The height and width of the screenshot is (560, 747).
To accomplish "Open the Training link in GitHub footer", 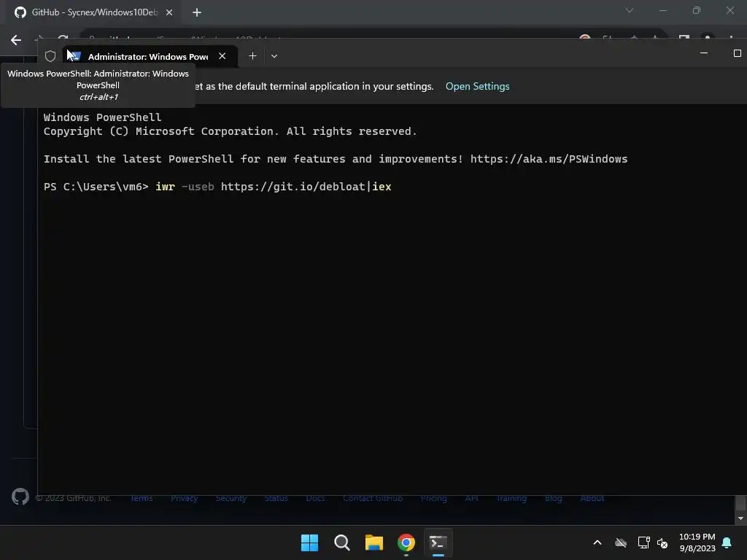I will [x=511, y=498].
